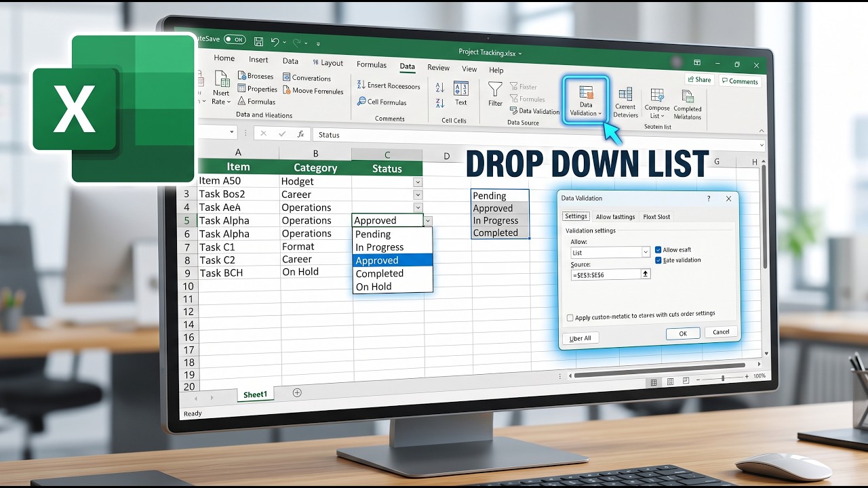Check the Apply custon-metatic checkbox
The width and height of the screenshot is (868, 488).
(x=570, y=318)
